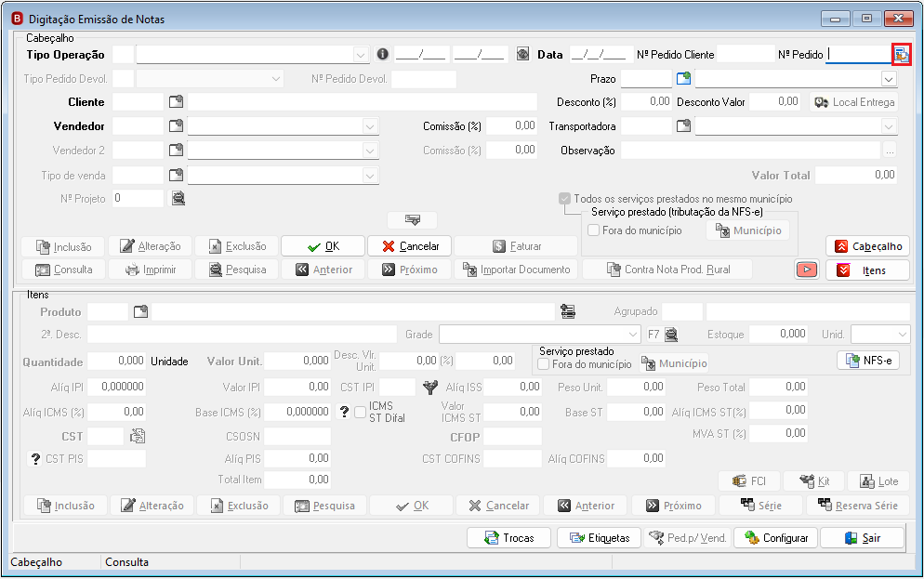Click the Nº Pedido input field
Image resolution: width=924 pixels, height=579 pixels.
pyautogui.click(x=859, y=54)
